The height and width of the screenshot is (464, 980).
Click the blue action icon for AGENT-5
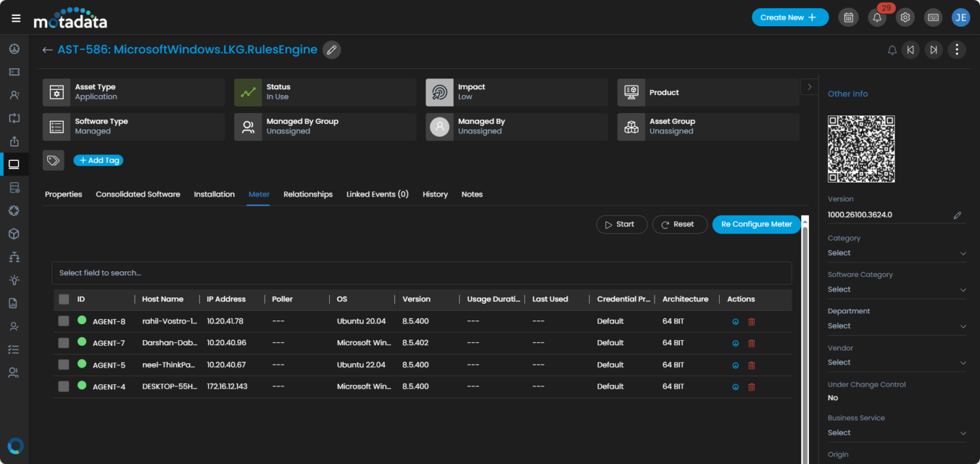click(x=736, y=365)
